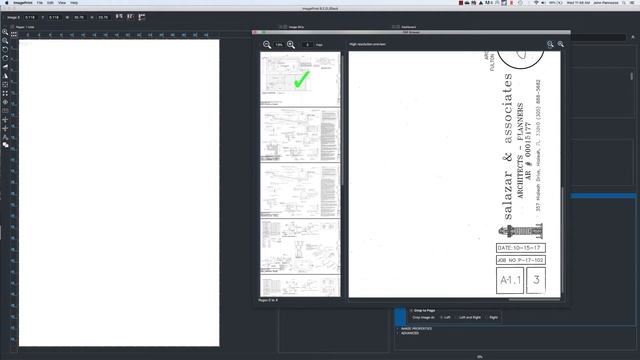Choose Left crop image radio option
Image resolution: width=640 pixels, height=360 pixels.
[x=441, y=318]
